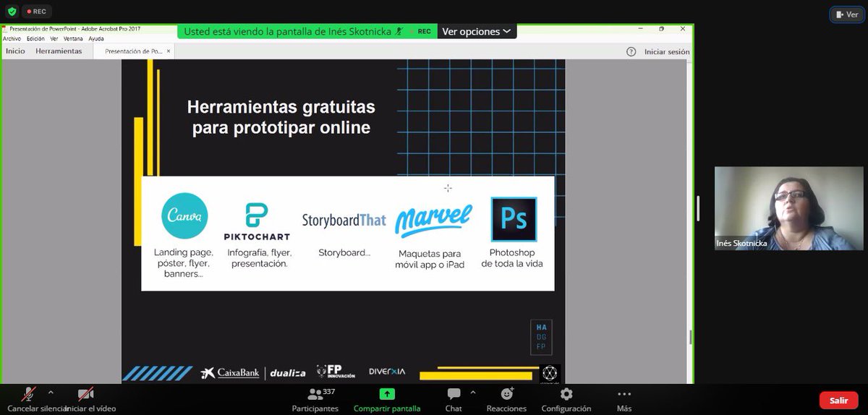Open the Edición menu in Acrobat
The height and width of the screenshot is (415, 868).
point(35,38)
